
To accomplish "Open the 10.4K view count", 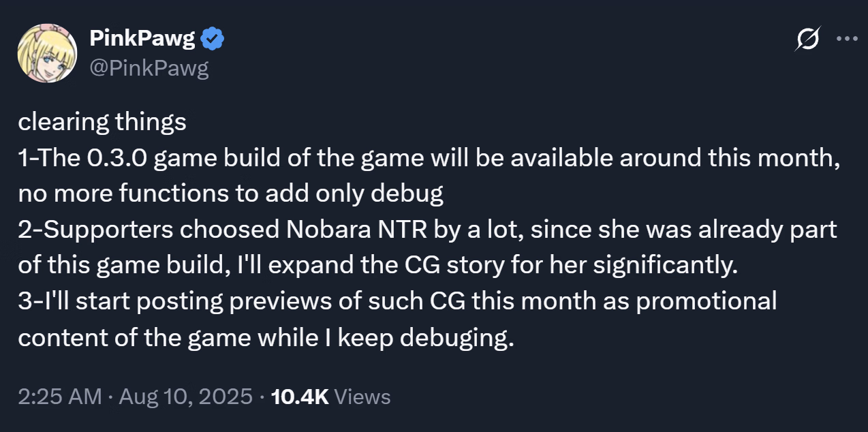I will (300, 397).
